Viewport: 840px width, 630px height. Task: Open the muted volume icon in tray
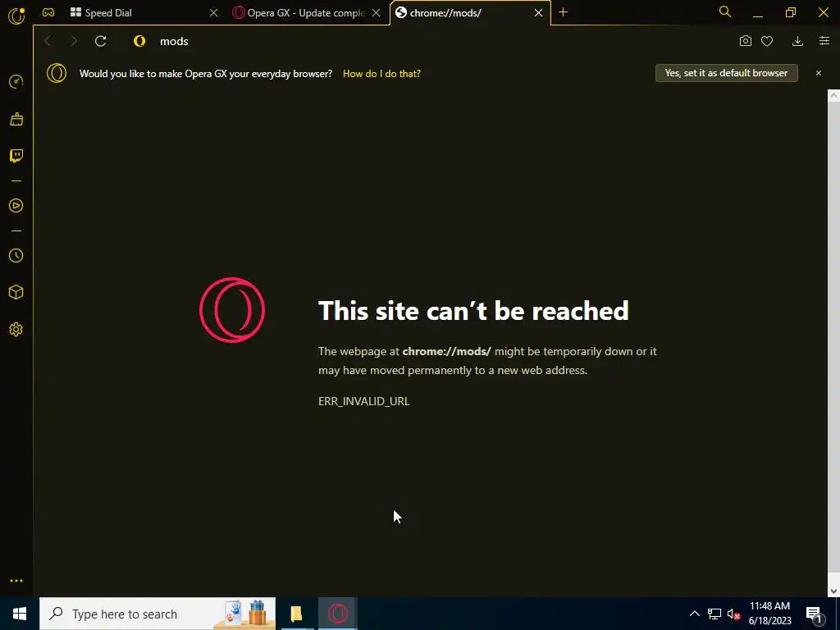(733, 614)
